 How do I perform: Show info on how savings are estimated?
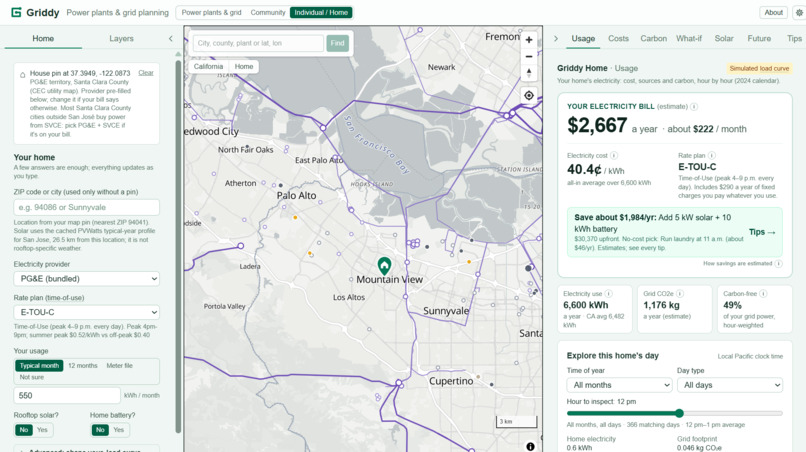coord(778,263)
